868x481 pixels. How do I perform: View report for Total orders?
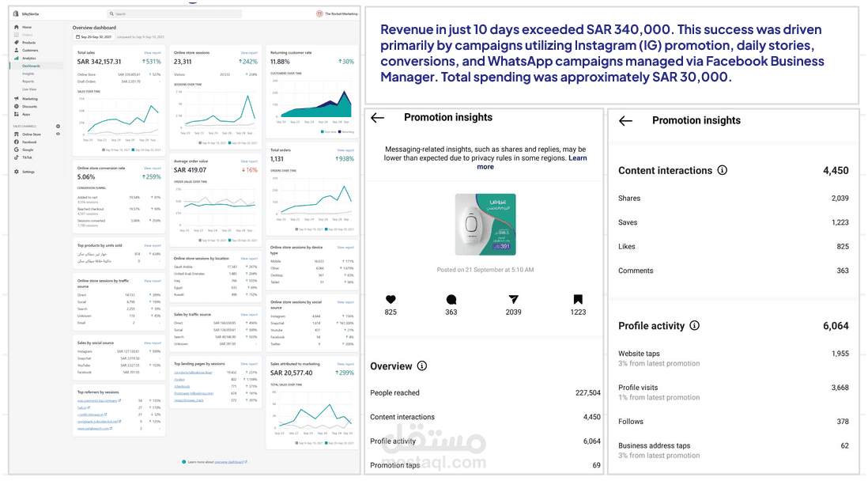point(345,150)
